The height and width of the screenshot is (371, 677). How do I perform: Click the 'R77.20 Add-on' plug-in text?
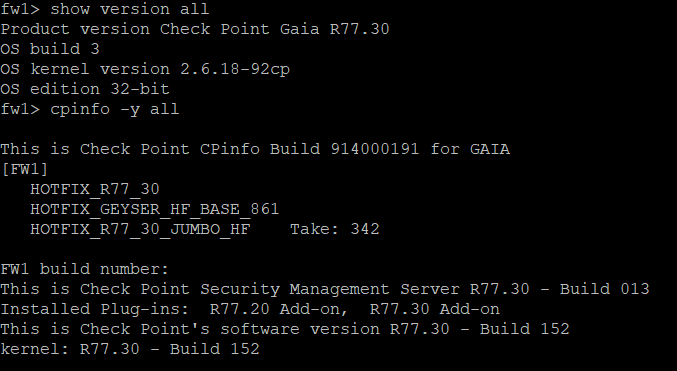pos(279,309)
